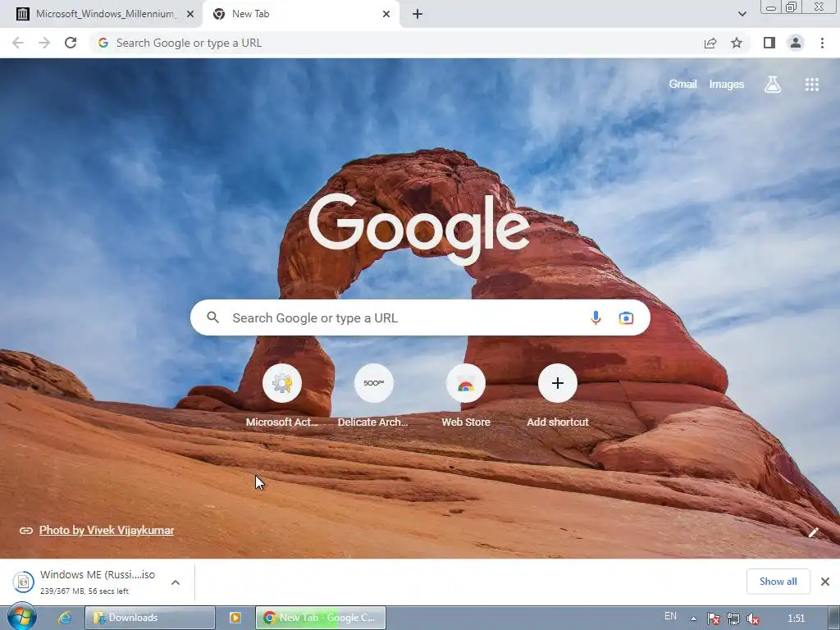Viewport: 840px width, 630px height.
Task: Switch to the Downloads window in taskbar
Action: (x=150, y=618)
